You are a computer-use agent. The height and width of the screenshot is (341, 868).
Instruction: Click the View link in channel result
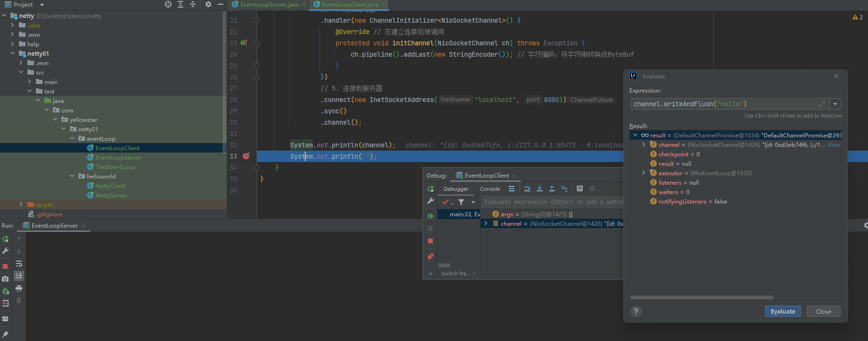(834, 145)
